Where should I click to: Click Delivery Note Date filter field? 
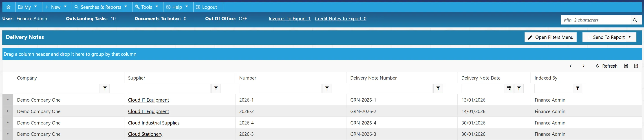[x=483, y=88]
